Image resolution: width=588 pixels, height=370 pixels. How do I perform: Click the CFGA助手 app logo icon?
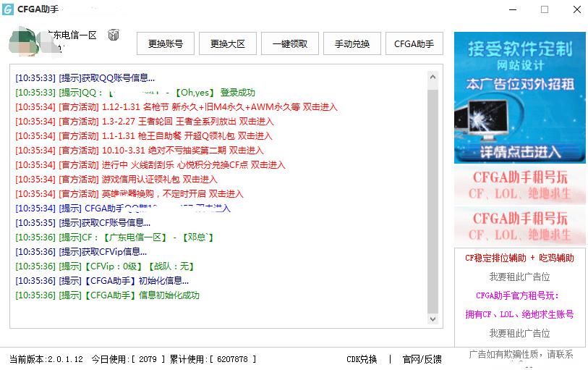pos(7,9)
